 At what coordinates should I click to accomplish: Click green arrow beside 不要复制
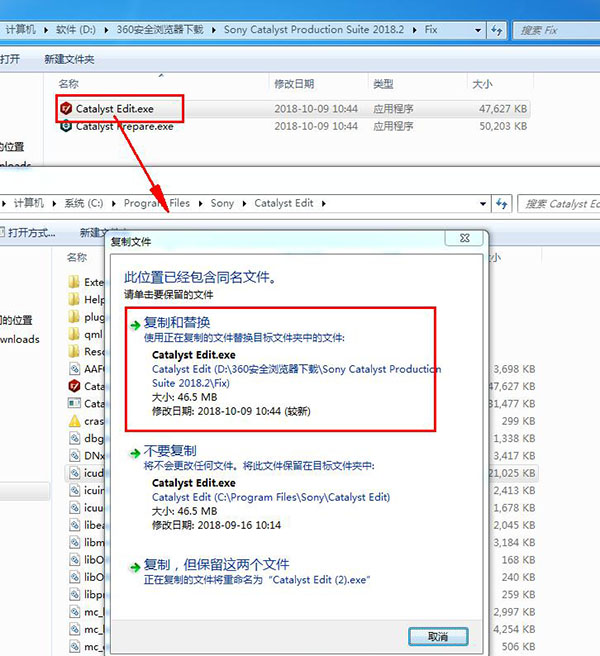click(x=135, y=453)
